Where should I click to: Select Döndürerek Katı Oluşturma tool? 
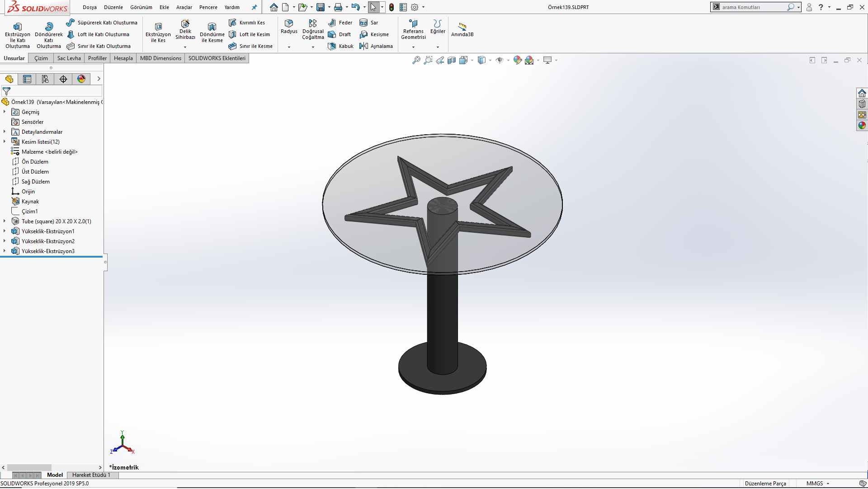49,34
